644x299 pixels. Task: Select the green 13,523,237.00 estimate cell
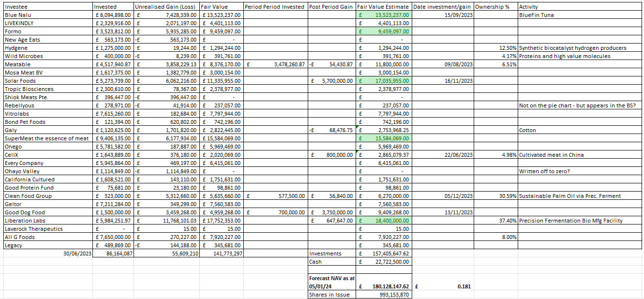pyautogui.click(x=384, y=15)
